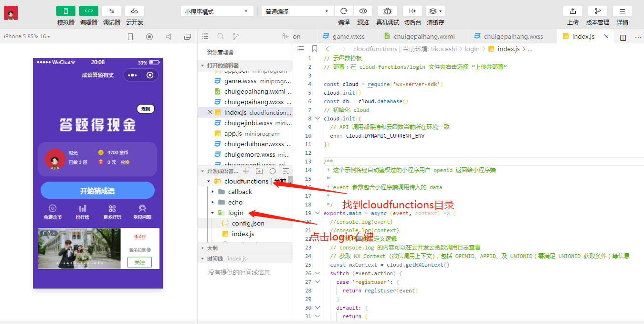Tap the 关注 follow button in ad
The height and width of the screenshot is (324, 644).
click(x=139, y=262)
